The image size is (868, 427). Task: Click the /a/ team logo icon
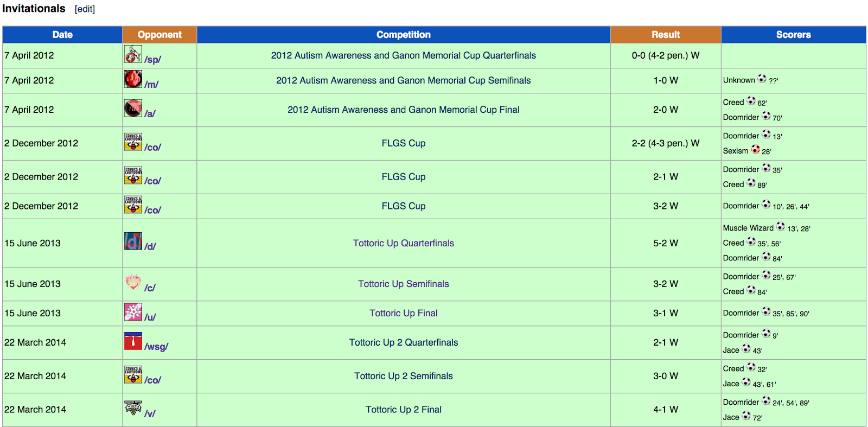pos(133,108)
